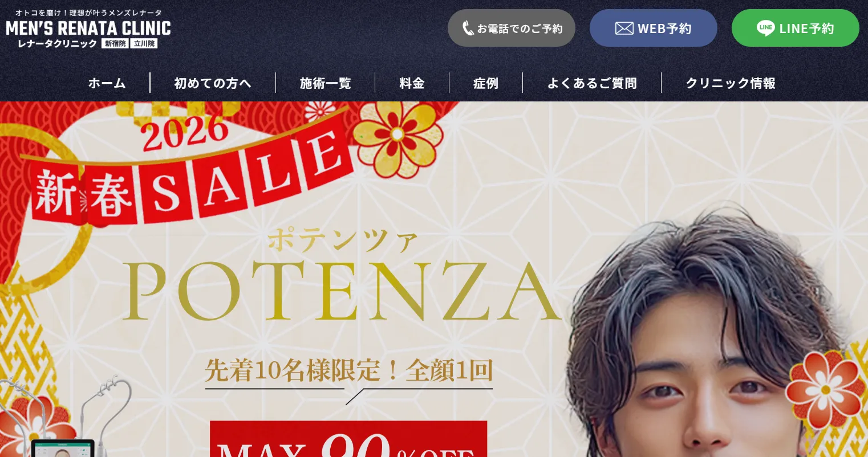Open よくあるご質問 page
This screenshot has height=457, width=868.
click(x=592, y=83)
